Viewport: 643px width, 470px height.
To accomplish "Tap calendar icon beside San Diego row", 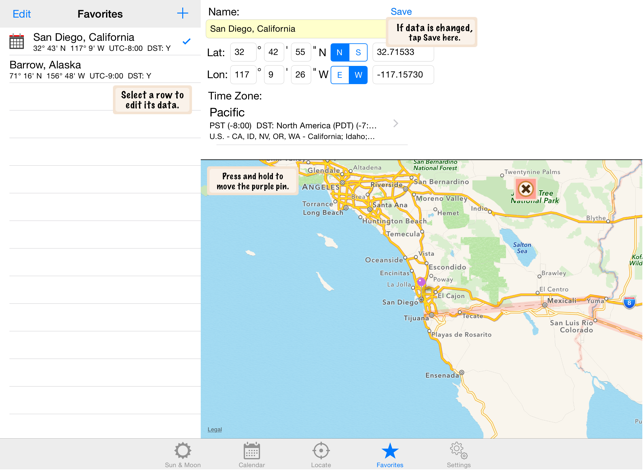I will click(x=16, y=41).
